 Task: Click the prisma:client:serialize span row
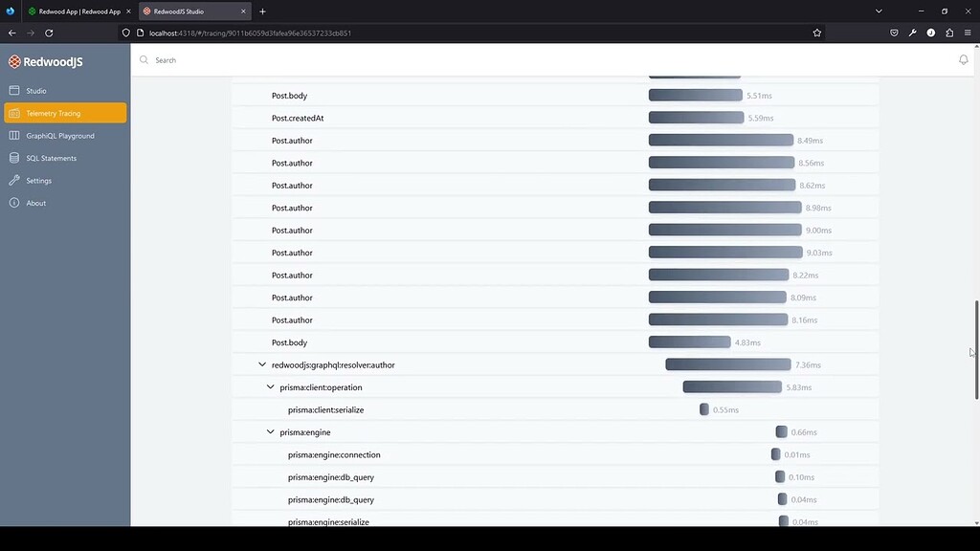click(x=325, y=409)
